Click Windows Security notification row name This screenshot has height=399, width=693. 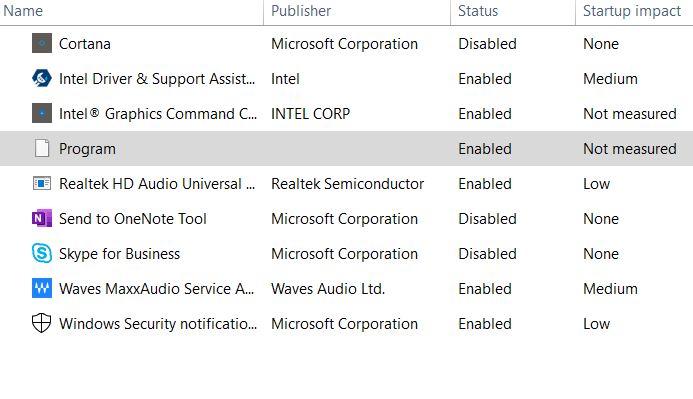tap(158, 324)
